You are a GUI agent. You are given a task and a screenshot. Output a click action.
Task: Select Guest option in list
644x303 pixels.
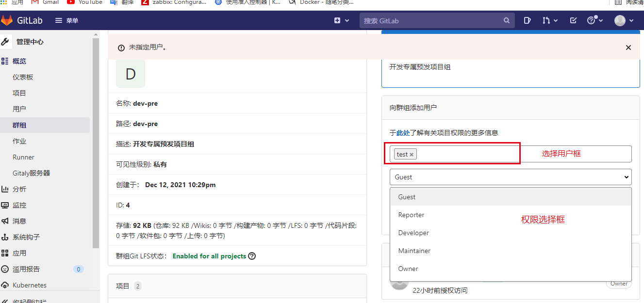tap(511, 197)
